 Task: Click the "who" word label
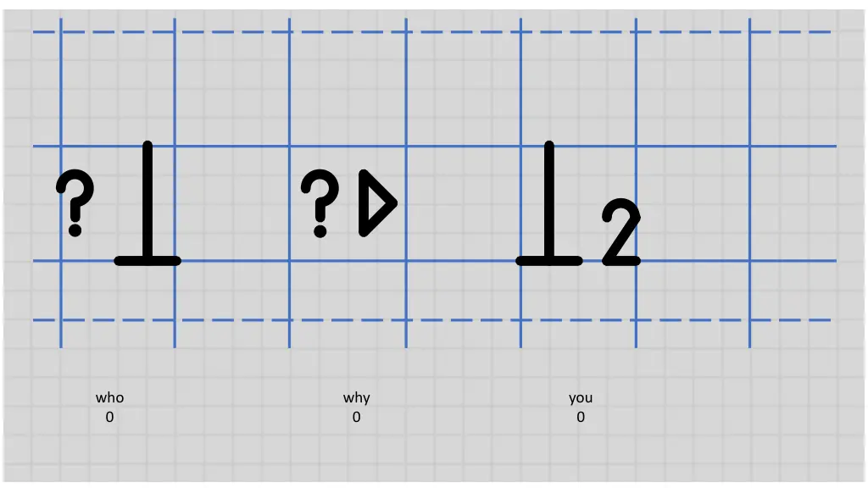pos(109,398)
